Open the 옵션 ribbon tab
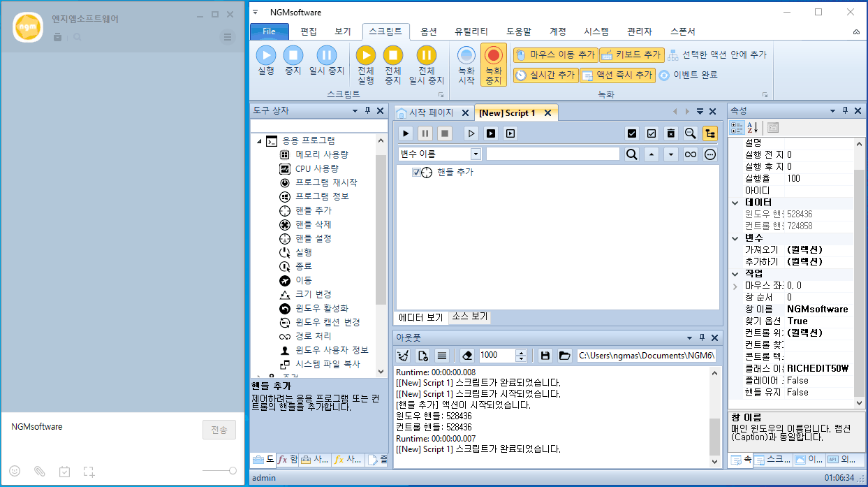The height and width of the screenshot is (487, 868). 429,31
